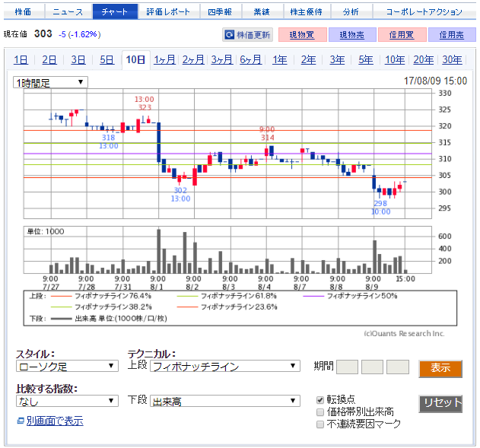Image resolution: width=480 pixels, height=448 pixels.
Task: Click the 314 turning point label at 9:00
Action: tap(267, 133)
